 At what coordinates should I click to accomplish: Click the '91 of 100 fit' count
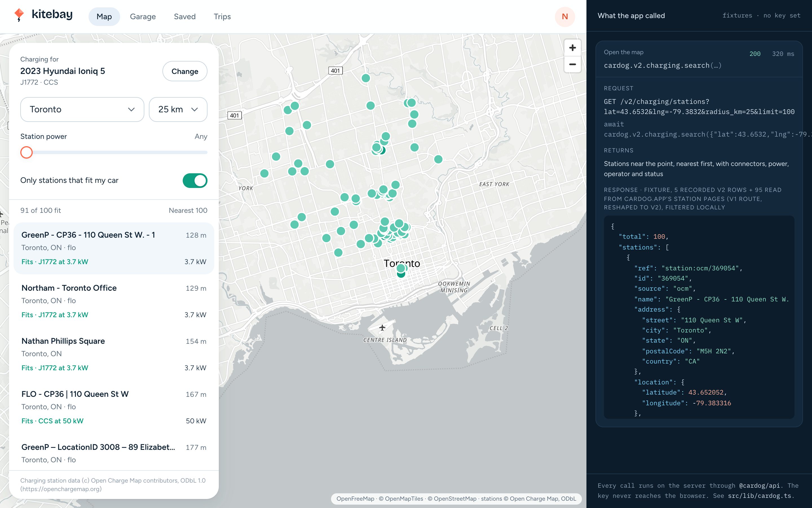pyautogui.click(x=41, y=210)
